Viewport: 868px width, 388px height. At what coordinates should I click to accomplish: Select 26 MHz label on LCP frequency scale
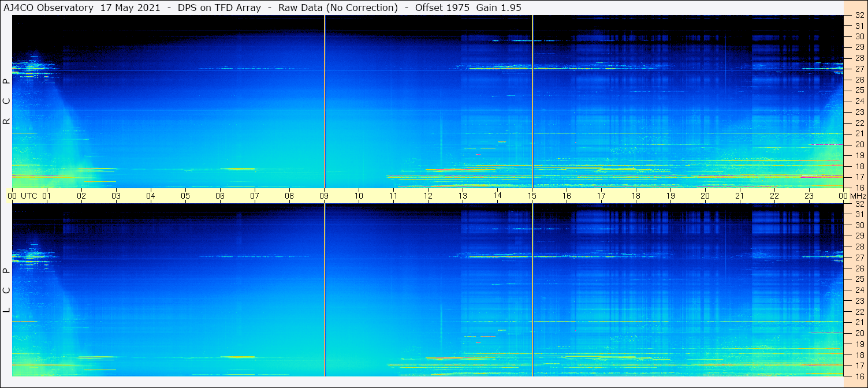tap(859, 268)
